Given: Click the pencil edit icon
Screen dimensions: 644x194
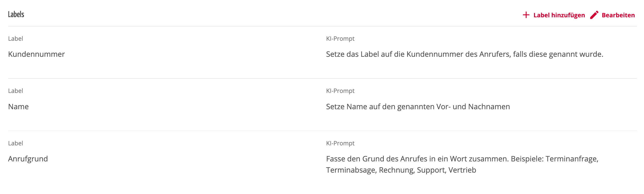Looking at the screenshot, I should pos(594,15).
